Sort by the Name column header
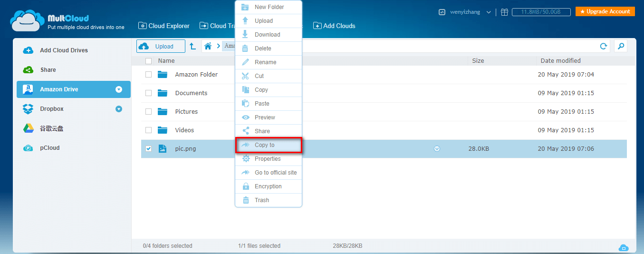644x254 pixels. click(x=166, y=61)
